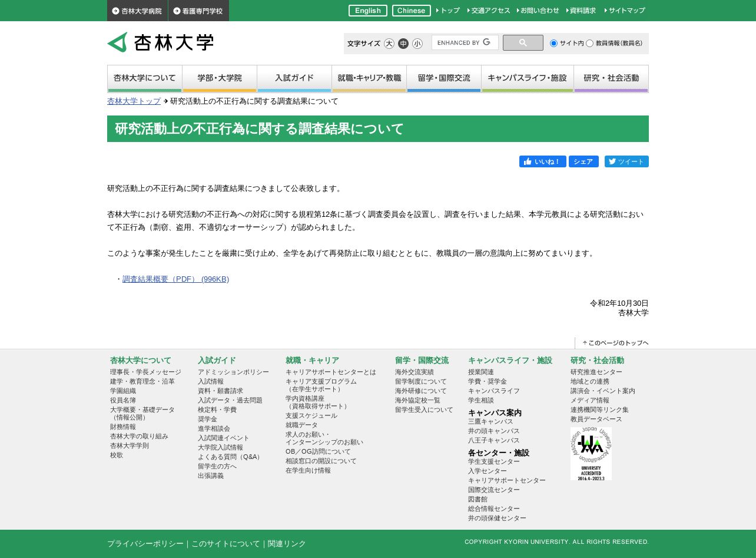Open 看護専門学校 link in top bar
This screenshot has width=756, height=558.
(x=198, y=11)
